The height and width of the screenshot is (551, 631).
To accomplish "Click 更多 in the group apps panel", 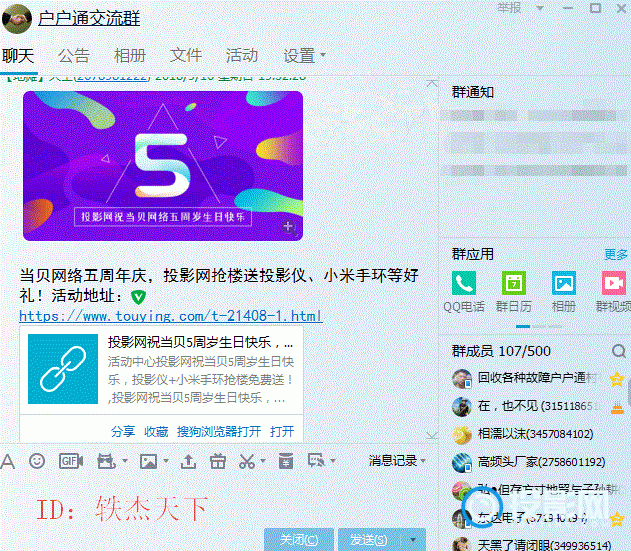I will click(616, 254).
